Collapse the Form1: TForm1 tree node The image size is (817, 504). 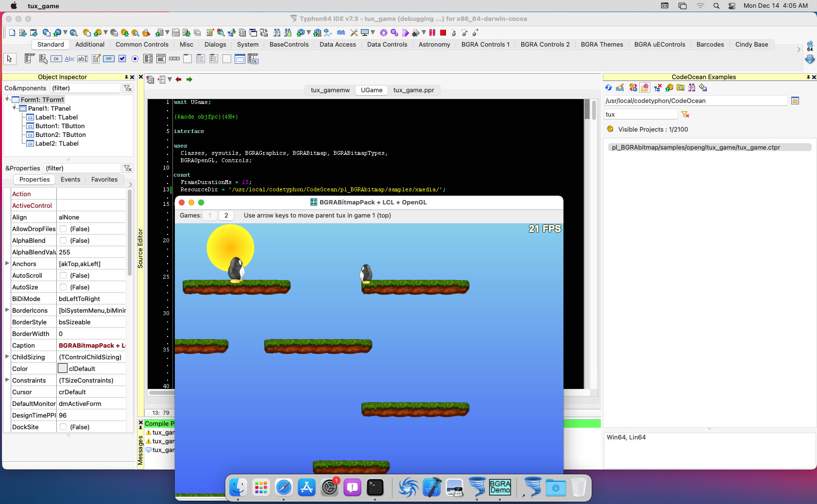[7, 99]
